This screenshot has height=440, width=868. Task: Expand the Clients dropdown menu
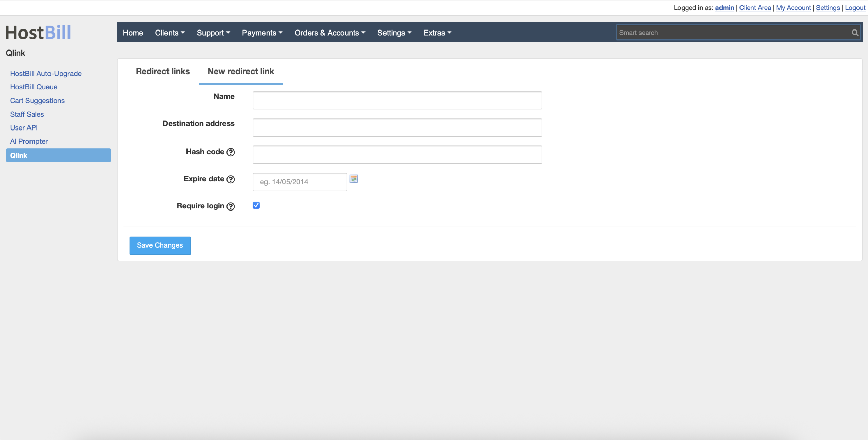pyautogui.click(x=170, y=33)
